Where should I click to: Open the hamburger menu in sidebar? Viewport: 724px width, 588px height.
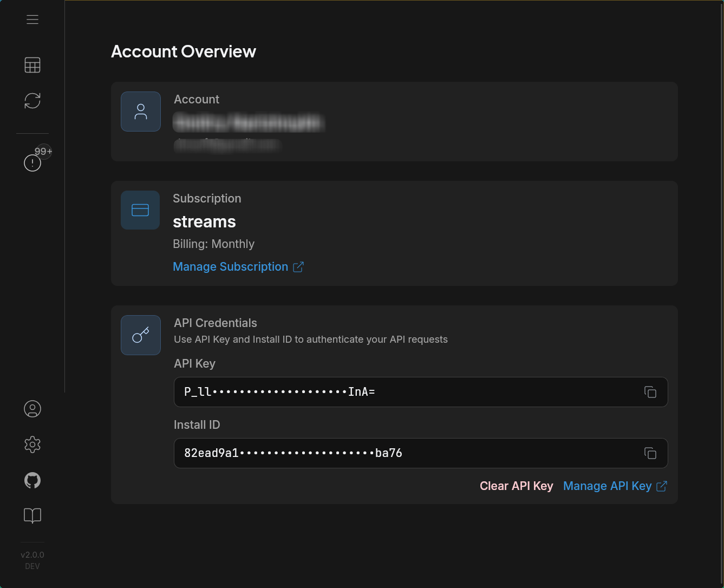point(32,19)
